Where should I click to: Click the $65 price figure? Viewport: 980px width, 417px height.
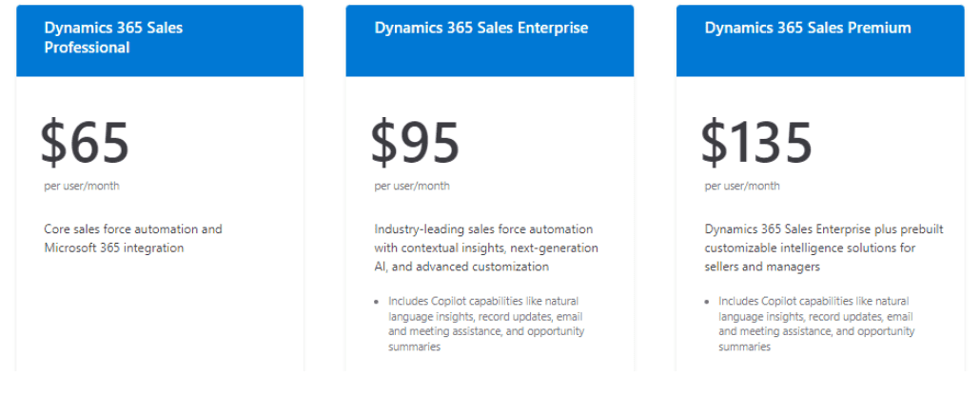[x=85, y=143]
